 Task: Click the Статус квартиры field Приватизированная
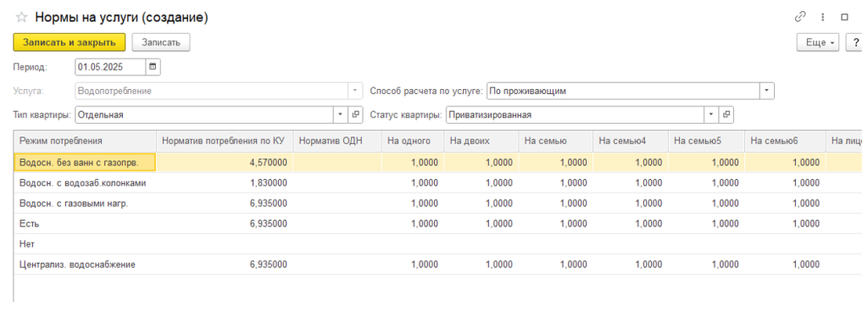click(576, 115)
